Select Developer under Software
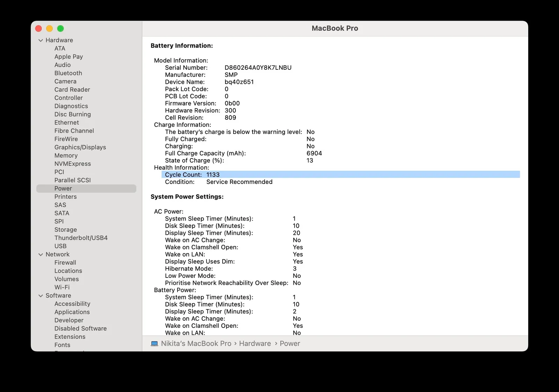 tap(69, 320)
